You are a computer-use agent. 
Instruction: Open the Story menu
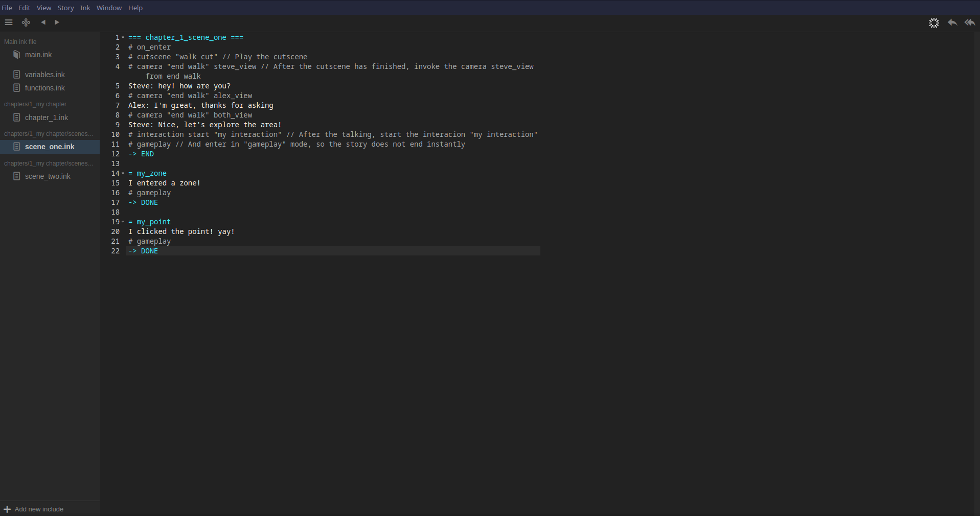[65, 8]
